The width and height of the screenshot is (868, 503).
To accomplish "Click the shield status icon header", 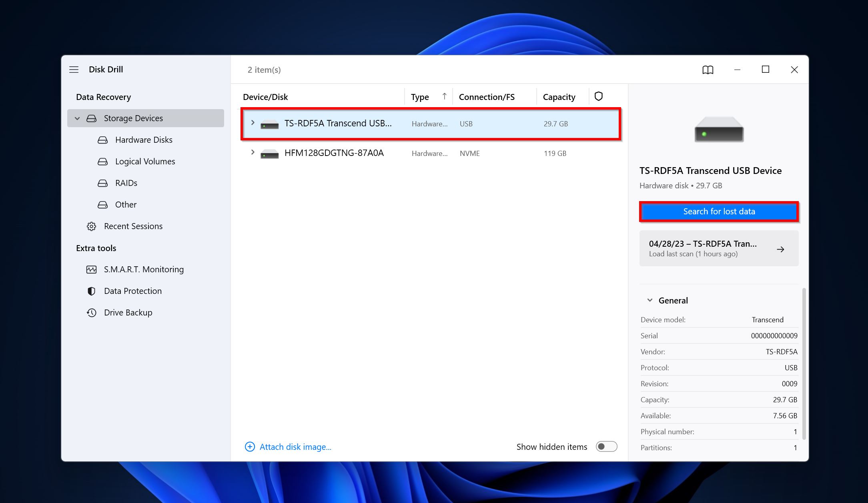I will [x=598, y=96].
